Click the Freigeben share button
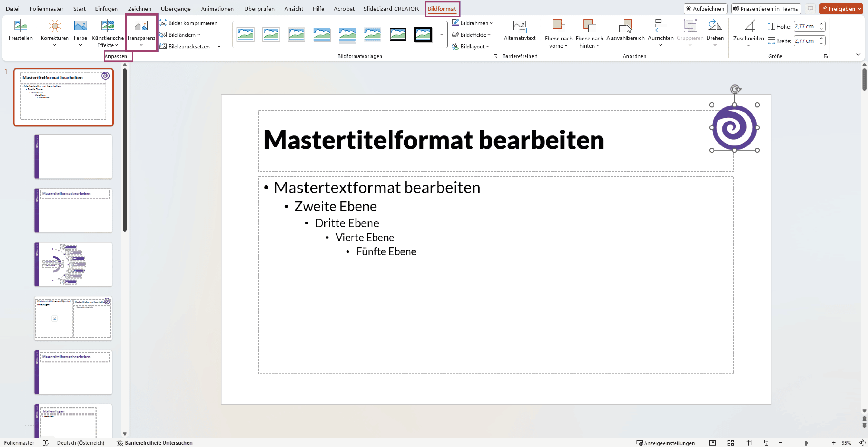Screen dimensions: 868x447 tap(838, 9)
